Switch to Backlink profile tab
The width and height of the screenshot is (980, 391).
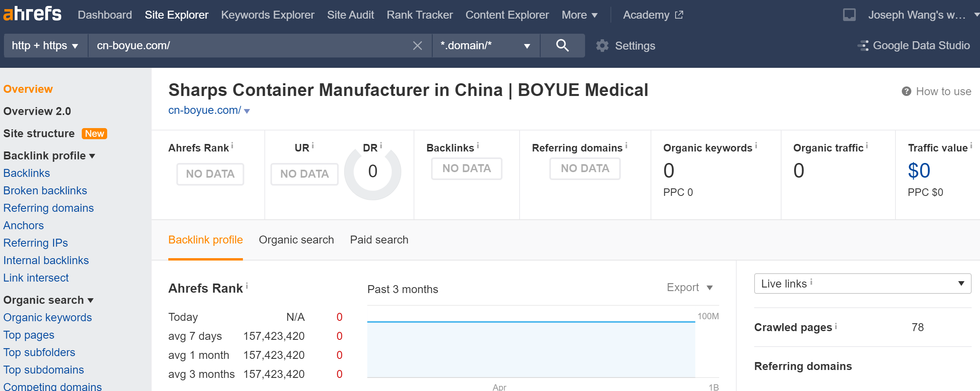[206, 240]
